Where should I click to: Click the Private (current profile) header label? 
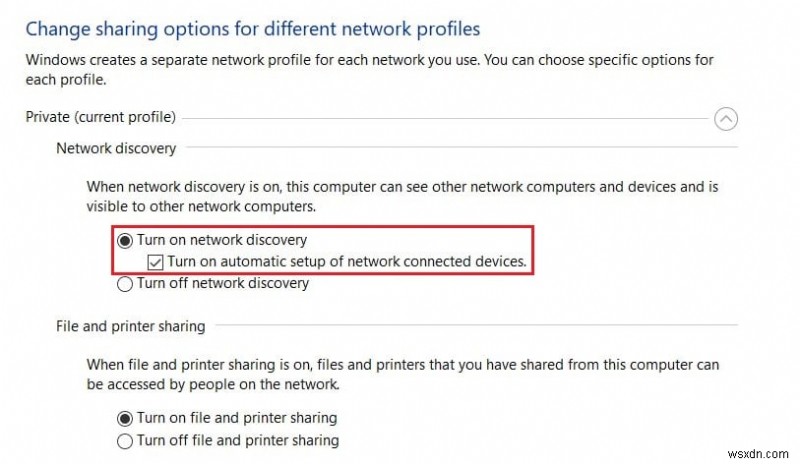[100, 117]
